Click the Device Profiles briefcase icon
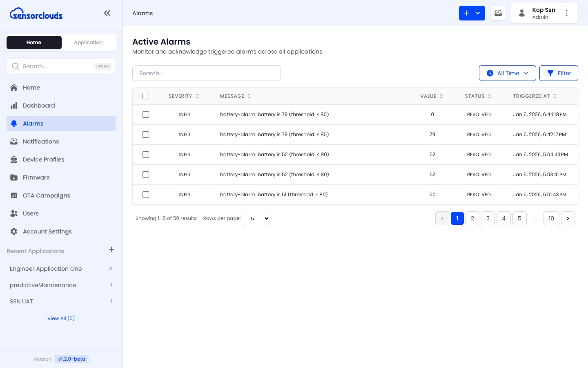This screenshot has width=588, height=368. [x=14, y=159]
